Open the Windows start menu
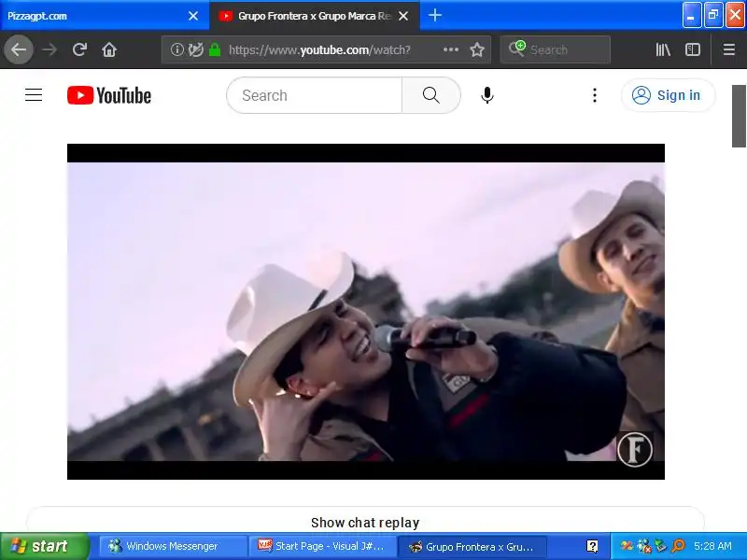Viewport: 747px width, 560px height. (45, 546)
